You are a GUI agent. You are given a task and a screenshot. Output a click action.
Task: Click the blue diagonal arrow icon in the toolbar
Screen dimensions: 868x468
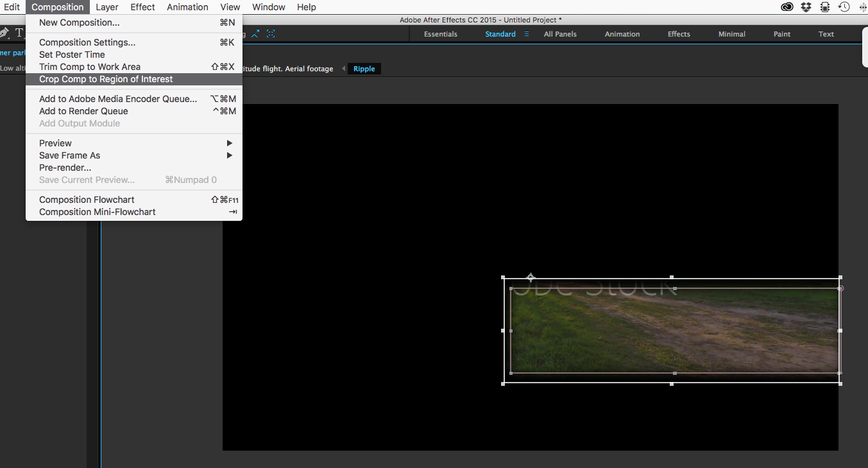[255, 33]
